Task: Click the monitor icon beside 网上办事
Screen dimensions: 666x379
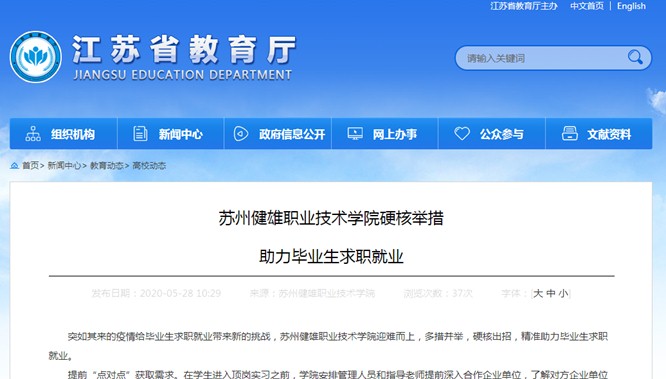Action: (355, 134)
